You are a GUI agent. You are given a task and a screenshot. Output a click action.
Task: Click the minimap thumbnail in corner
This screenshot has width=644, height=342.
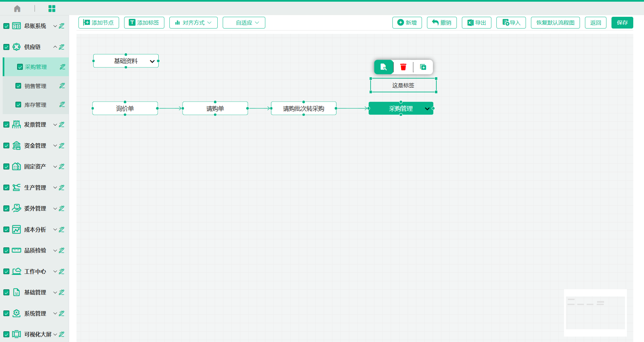pos(595,313)
